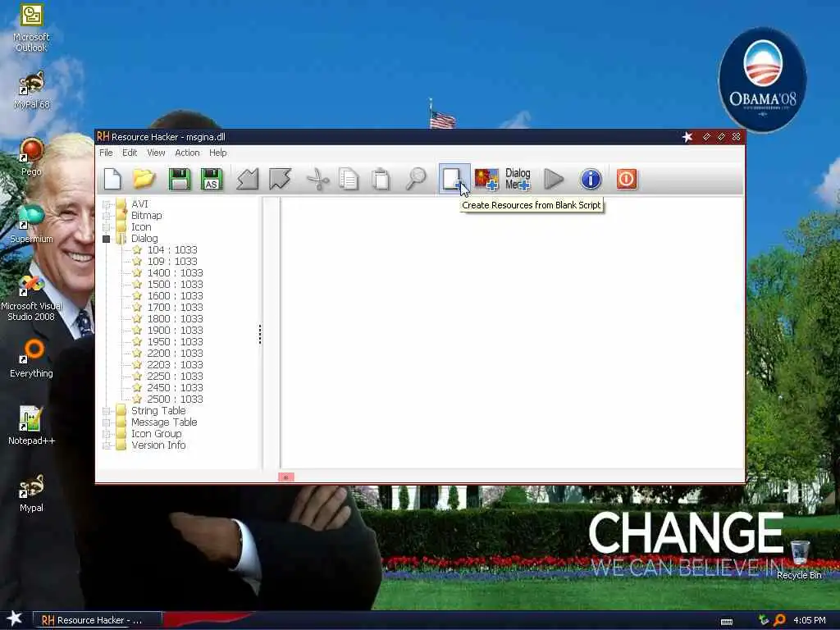Click the Find magnifier icon
Viewport: 840px width, 630px height.
(x=416, y=179)
